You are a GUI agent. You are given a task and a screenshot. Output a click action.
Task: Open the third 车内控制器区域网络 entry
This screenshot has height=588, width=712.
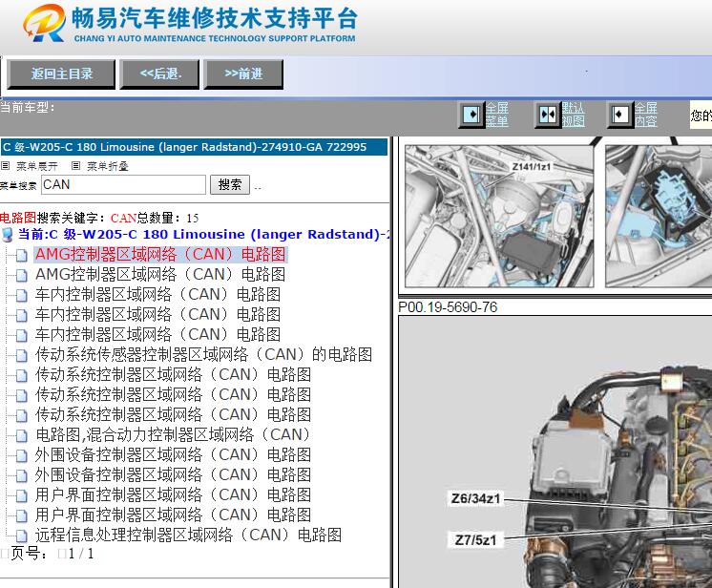click(x=157, y=334)
